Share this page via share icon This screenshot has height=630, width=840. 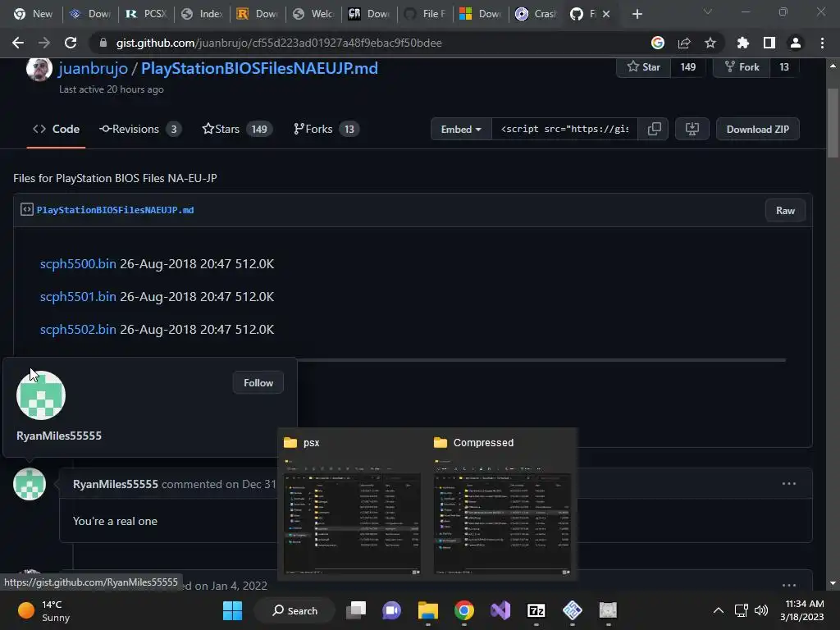684,43
